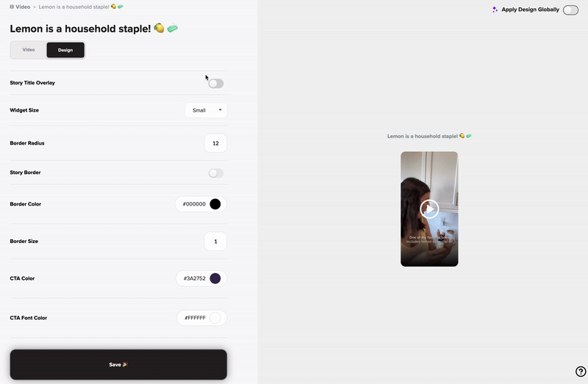Turn on Apply Design Globally
This screenshot has height=384, width=588.
click(x=570, y=10)
